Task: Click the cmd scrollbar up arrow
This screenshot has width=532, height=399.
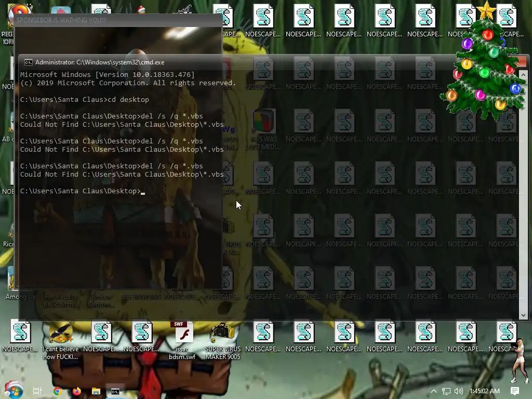Action: [523, 75]
